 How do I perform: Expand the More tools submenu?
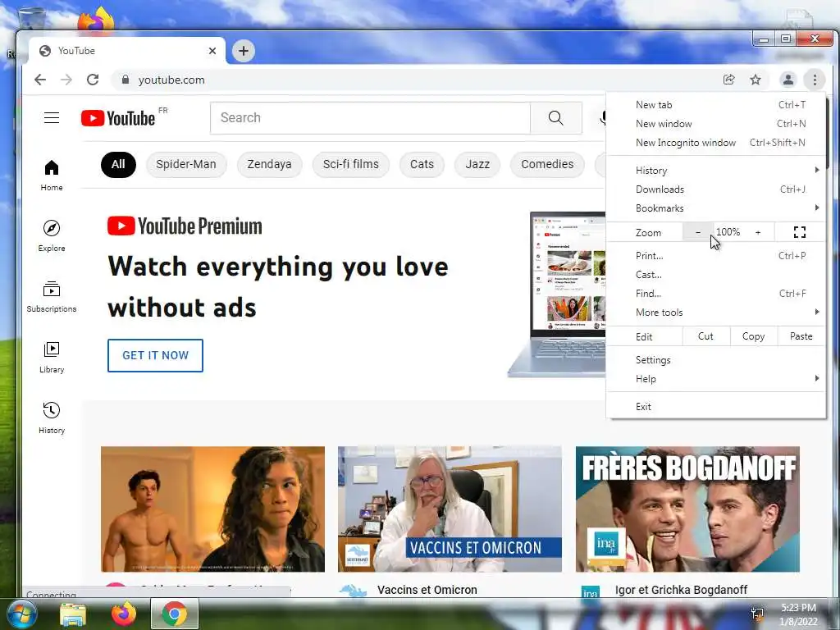click(x=716, y=313)
